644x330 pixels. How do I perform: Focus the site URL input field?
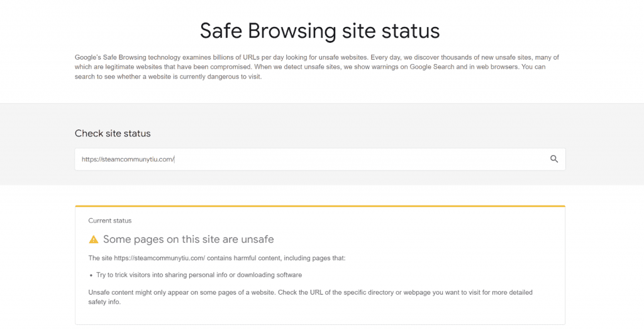(314, 159)
